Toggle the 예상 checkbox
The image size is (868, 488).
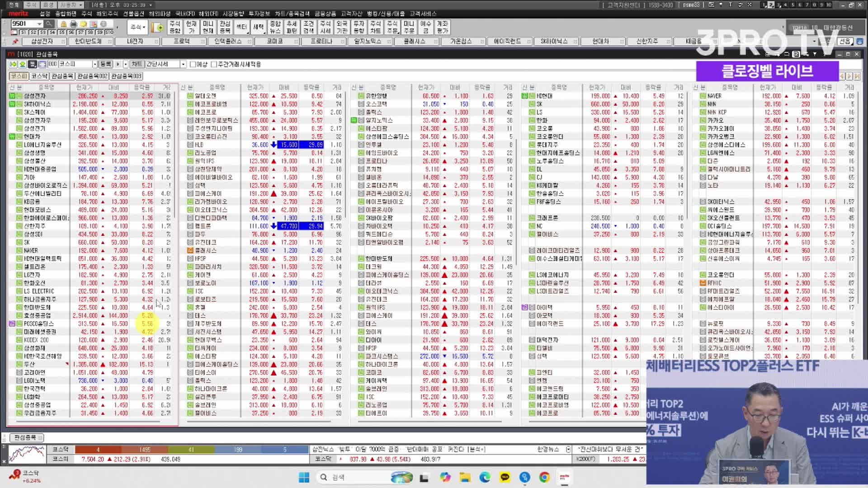point(193,64)
